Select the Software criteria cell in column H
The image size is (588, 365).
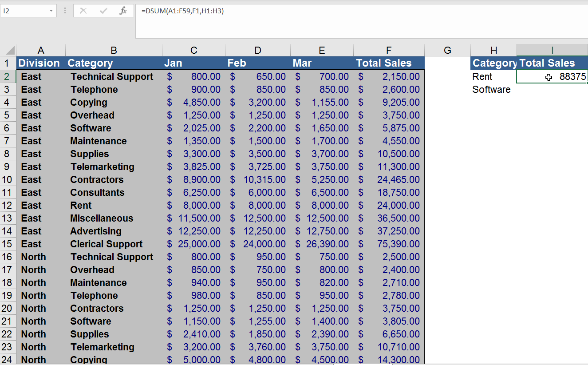tap(493, 90)
